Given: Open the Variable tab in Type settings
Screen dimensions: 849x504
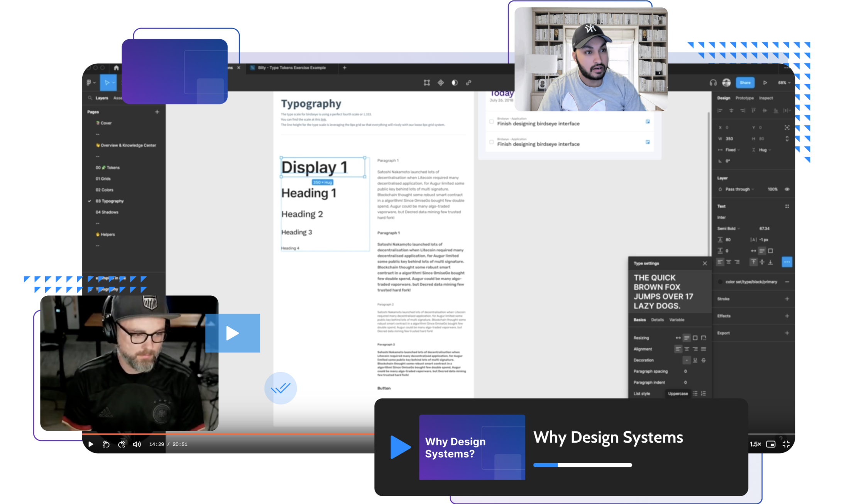Looking at the screenshot, I should (x=676, y=320).
